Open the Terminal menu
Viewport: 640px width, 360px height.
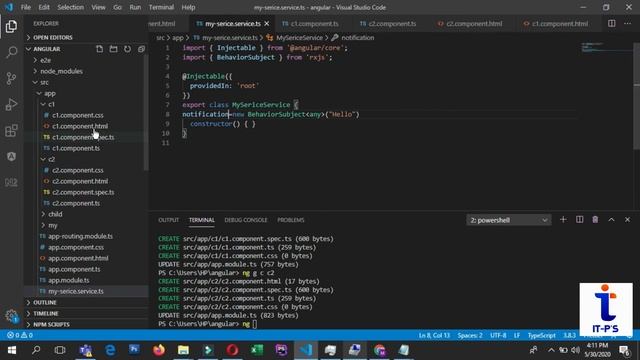point(161,7)
